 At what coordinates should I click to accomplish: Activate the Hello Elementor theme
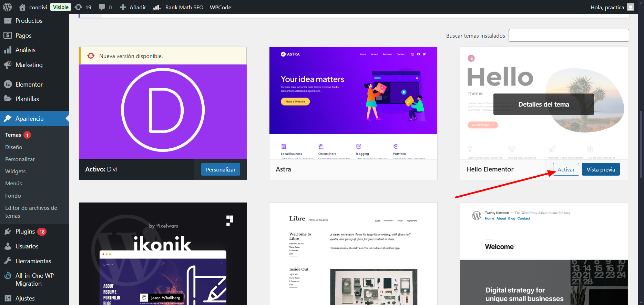(x=566, y=169)
